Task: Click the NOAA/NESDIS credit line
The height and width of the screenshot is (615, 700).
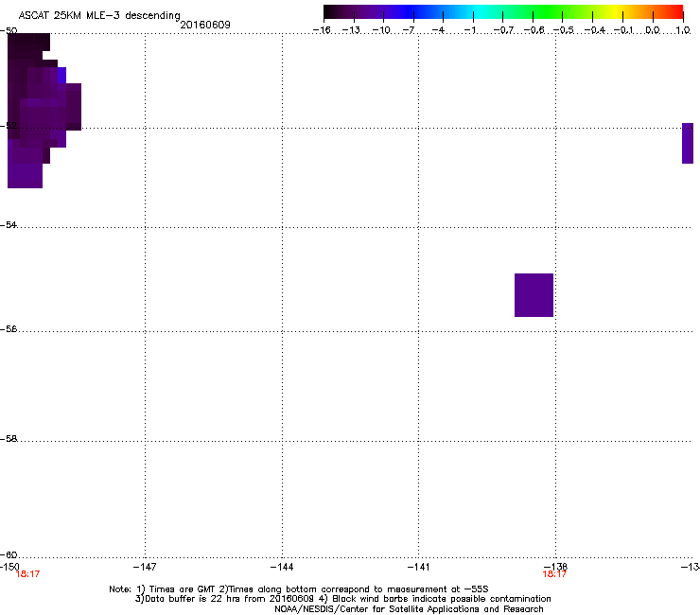Action: tap(409, 609)
